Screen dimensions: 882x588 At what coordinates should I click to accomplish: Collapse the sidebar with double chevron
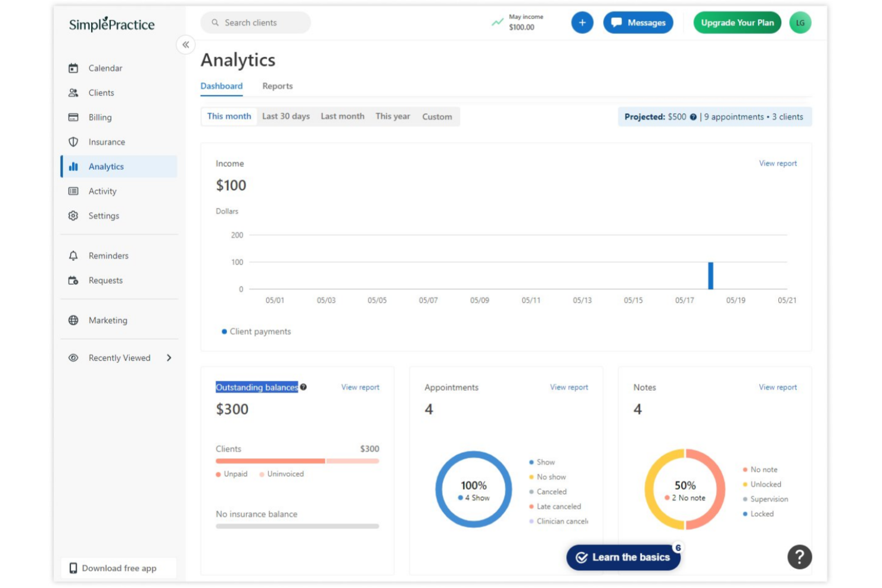(x=186, y=45)
